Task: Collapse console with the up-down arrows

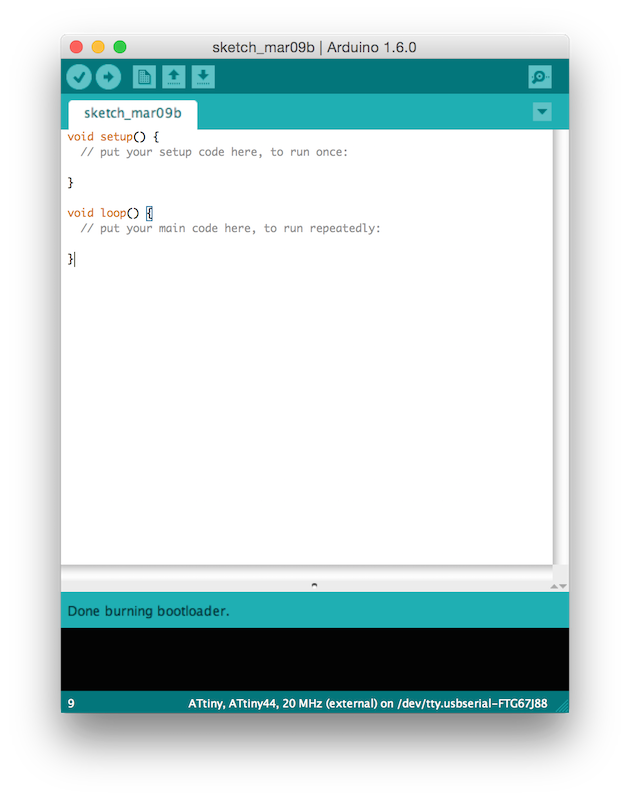Action: tap(559, 586)
